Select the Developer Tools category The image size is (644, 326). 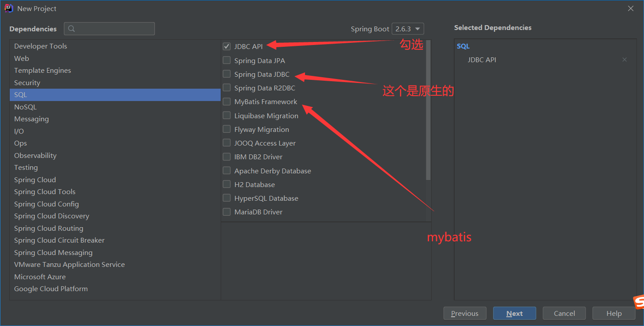coord(115,46)
